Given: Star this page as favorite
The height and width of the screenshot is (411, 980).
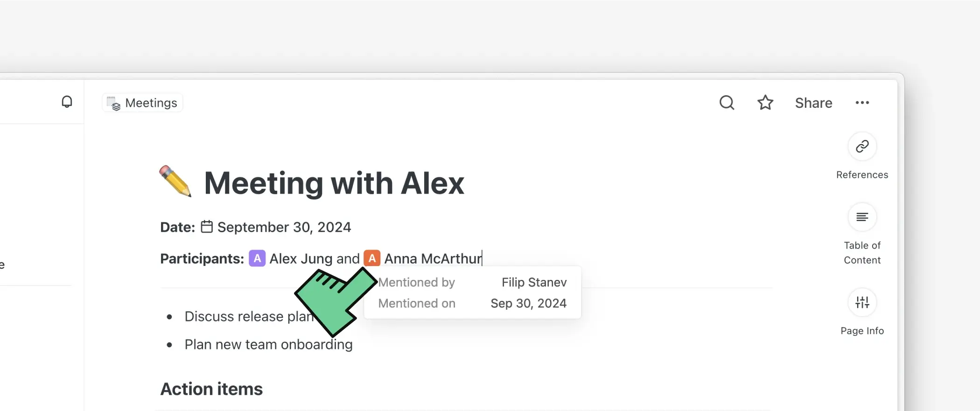Looking at the screenshot, I should (765, 103).
